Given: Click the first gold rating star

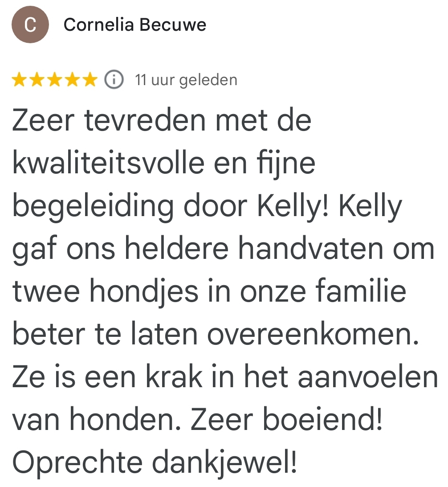Looking at the screenshot, I should pyautogui.click(x=19, y=80).
